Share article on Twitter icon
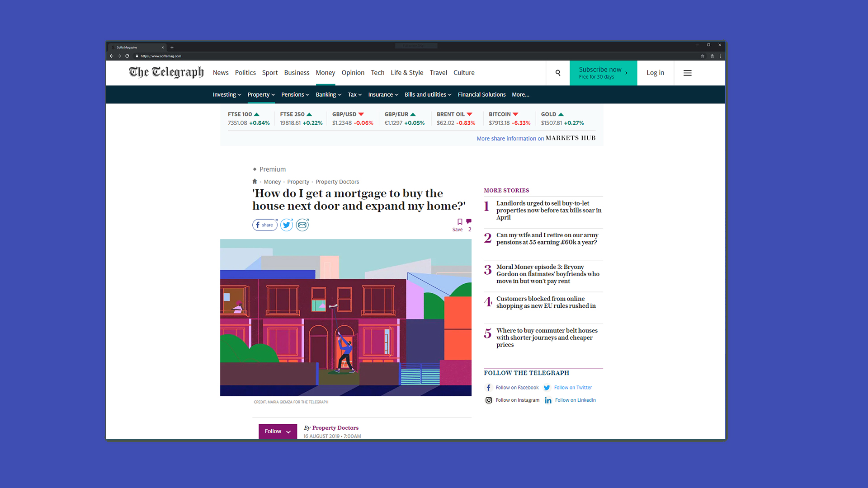This screenshot has width=868, height=488. pyautogui.click(x=287, y=225)
